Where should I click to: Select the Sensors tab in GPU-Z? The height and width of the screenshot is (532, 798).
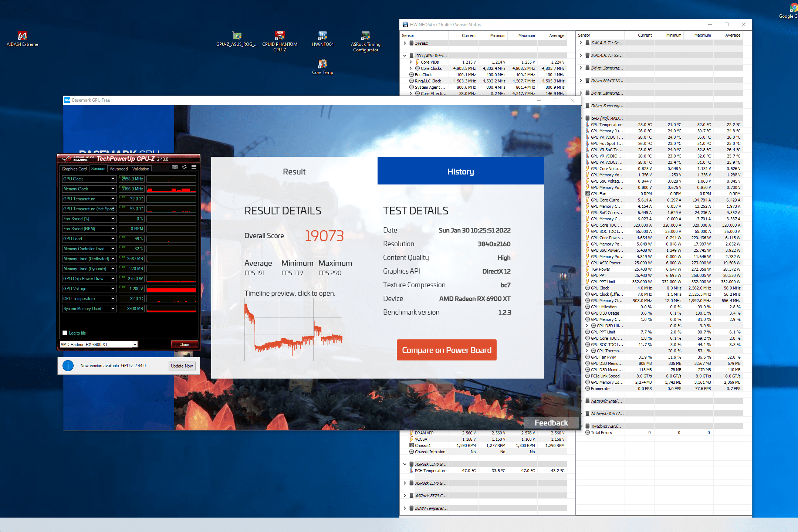[x=98, y=169]
